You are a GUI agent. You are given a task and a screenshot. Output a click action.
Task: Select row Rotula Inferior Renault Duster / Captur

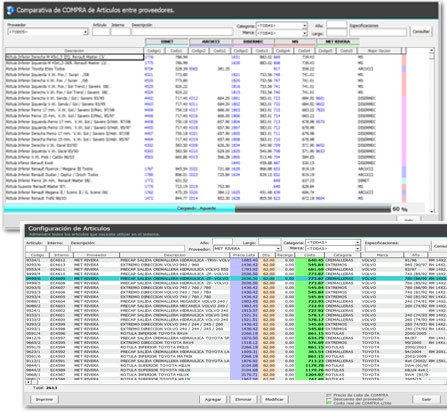tap(204, 175)
